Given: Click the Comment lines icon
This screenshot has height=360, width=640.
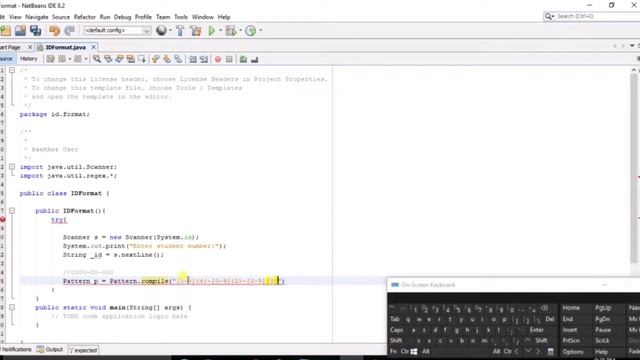Looking at the screenshot, I should [x=243, y=60].
